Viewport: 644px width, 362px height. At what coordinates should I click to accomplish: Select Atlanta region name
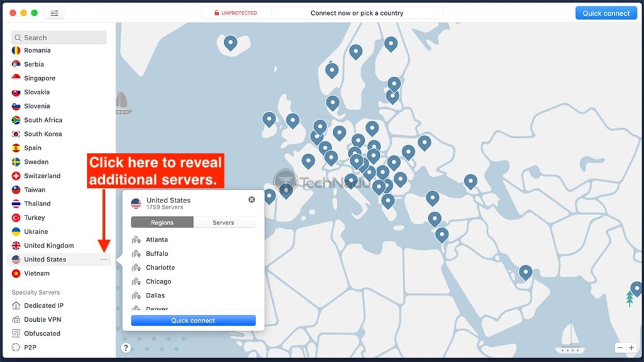[x=157, y=239]
